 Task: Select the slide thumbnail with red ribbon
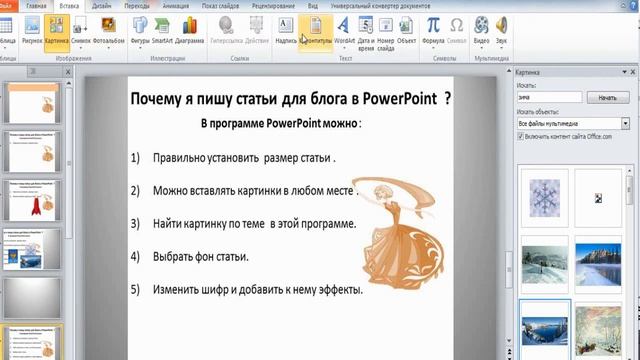click(32, 200)
